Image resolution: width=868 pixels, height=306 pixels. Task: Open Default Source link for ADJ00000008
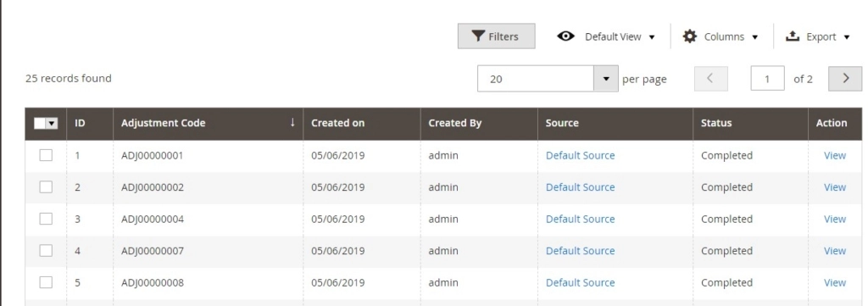(x=580, y=283)
